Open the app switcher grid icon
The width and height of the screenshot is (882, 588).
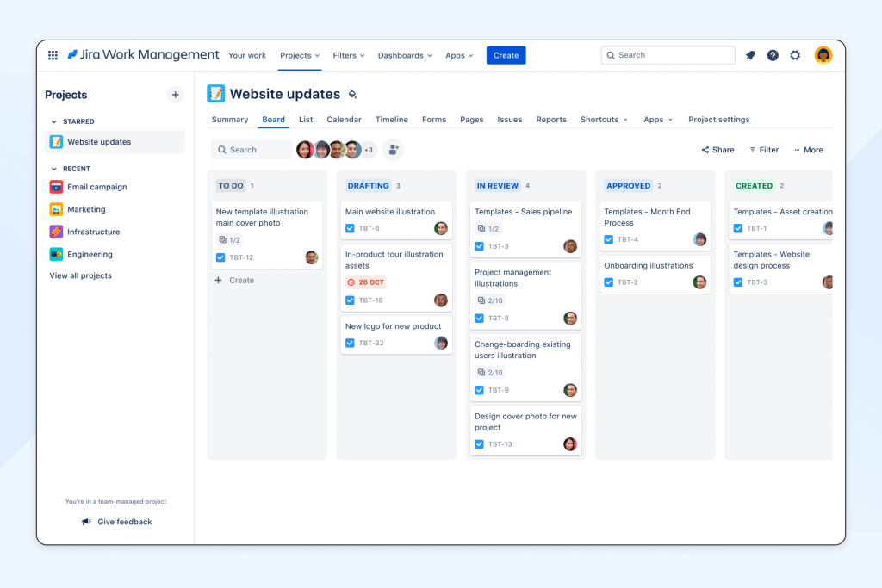53,55
